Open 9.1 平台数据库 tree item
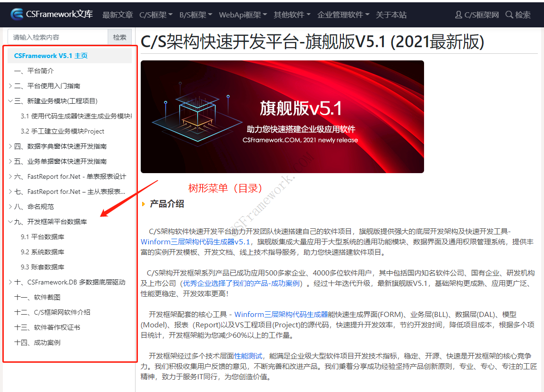This screenshot has width=544, height=392. coord(42,237)
